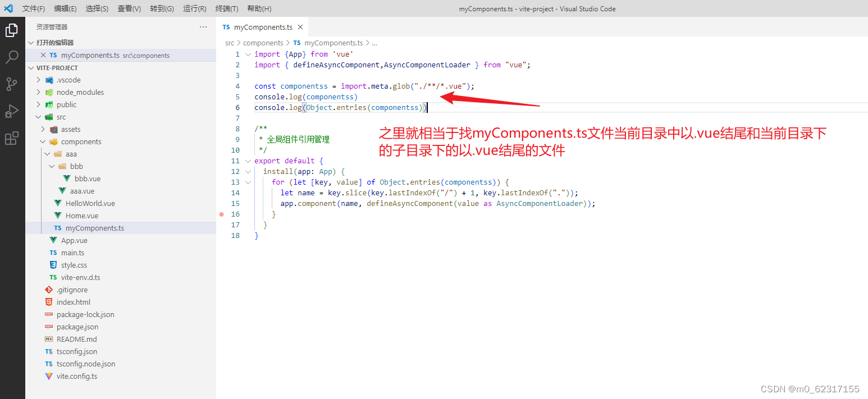This screenshot has width=868, height=399.
Task: Fold the export default block at line 11
Action: click(x=248, y=161)
